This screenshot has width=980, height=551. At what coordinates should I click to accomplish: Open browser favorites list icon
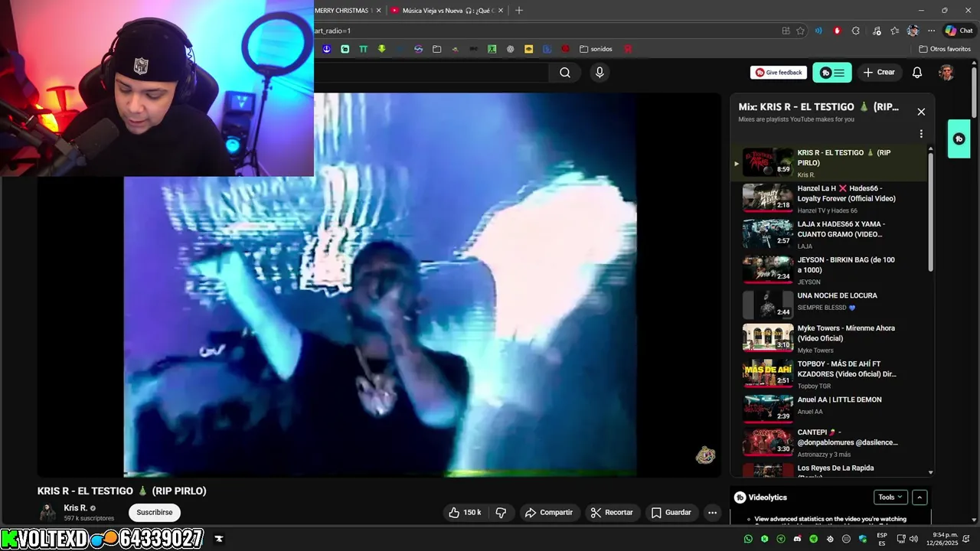tap(895, 31)
